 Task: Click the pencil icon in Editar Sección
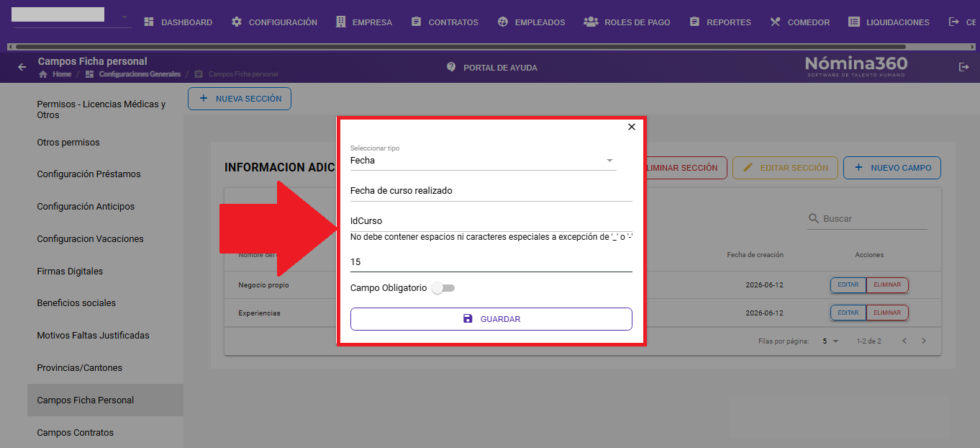[748, 168]
